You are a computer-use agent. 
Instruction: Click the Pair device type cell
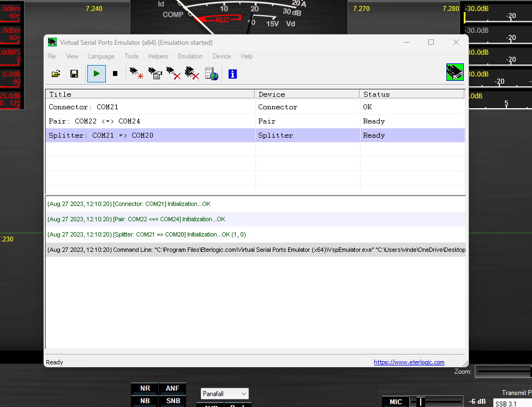coord(307,121)
